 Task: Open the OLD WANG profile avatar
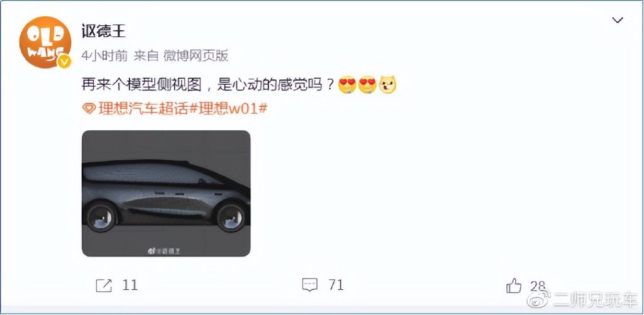click(45, 42)
